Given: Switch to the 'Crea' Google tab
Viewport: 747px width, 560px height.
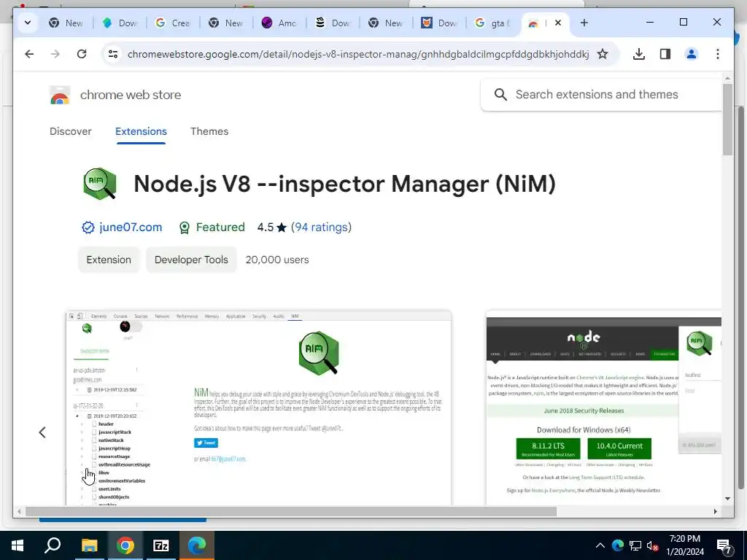Looking at the screenshot, I should pos(173,23).
